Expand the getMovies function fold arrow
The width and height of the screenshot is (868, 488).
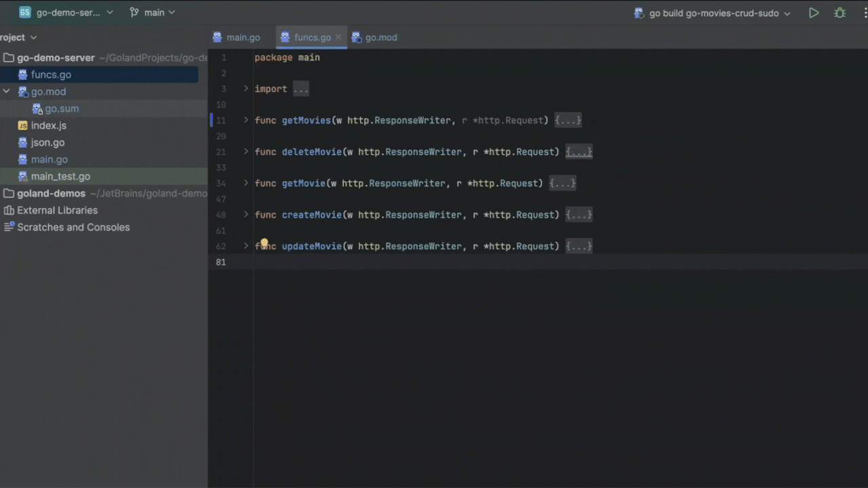coord(246,120)
